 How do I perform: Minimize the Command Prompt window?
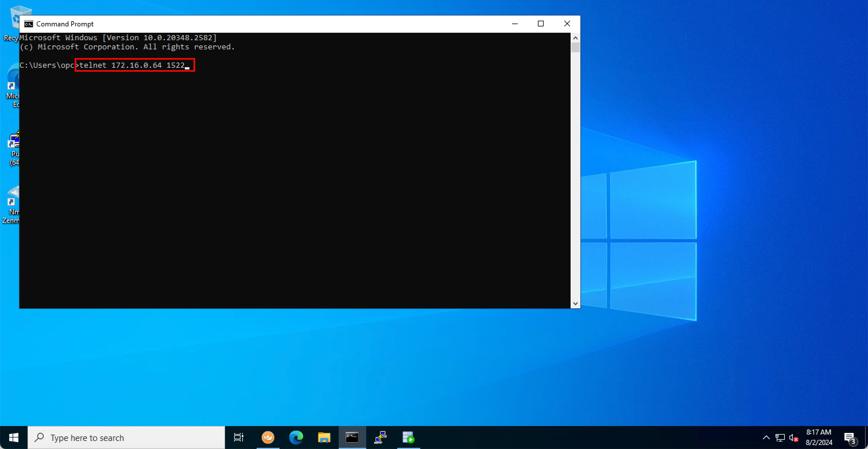point(515,24)
